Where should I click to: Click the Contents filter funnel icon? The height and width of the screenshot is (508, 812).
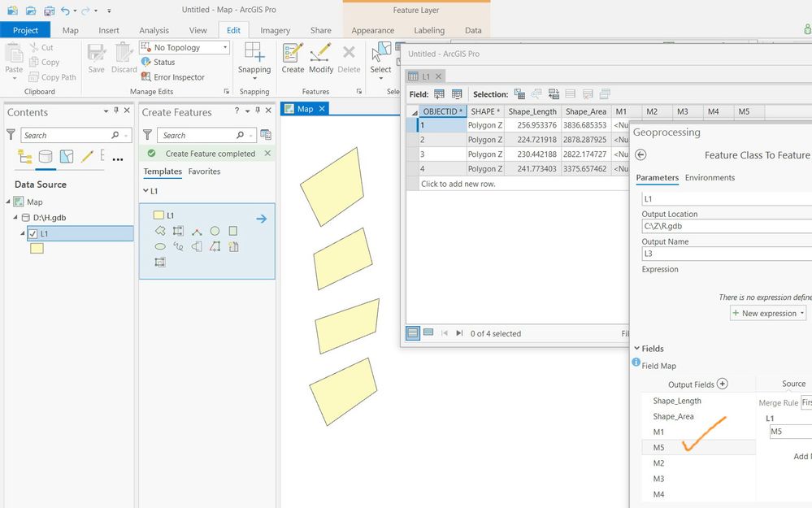point(11,135)
